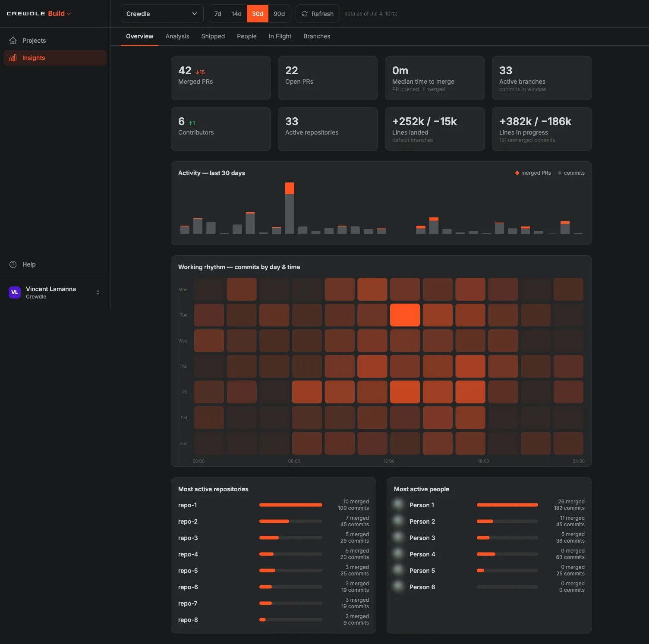
Task: Expand the Build product switcher chevron
Action: click(x=69, y=14)
